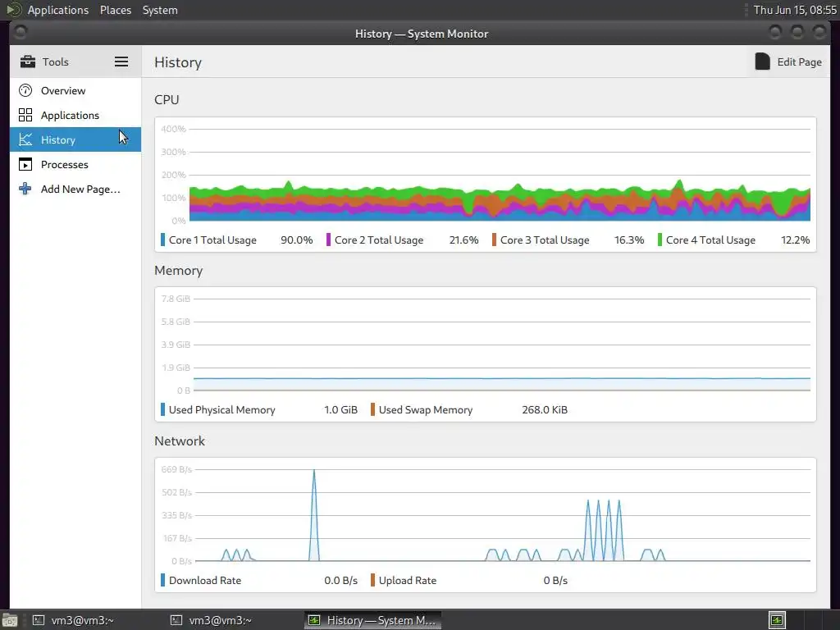This screenshot has width=840, height=630.
Task: Click the Upload Rate orange swatch
Action: tap(373, 580)
